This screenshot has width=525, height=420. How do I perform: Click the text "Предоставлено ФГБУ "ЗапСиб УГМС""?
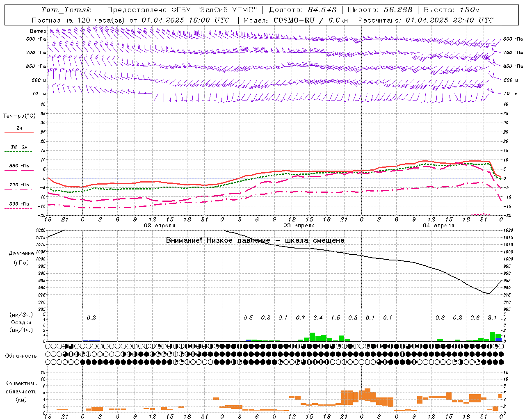(x=182, y=10)
